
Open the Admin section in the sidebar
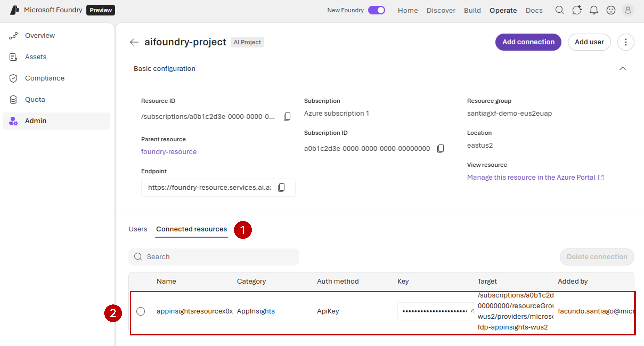click(35, 121)
